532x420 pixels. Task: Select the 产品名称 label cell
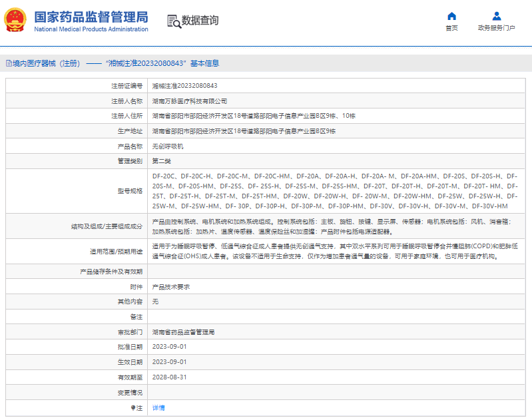77,146
